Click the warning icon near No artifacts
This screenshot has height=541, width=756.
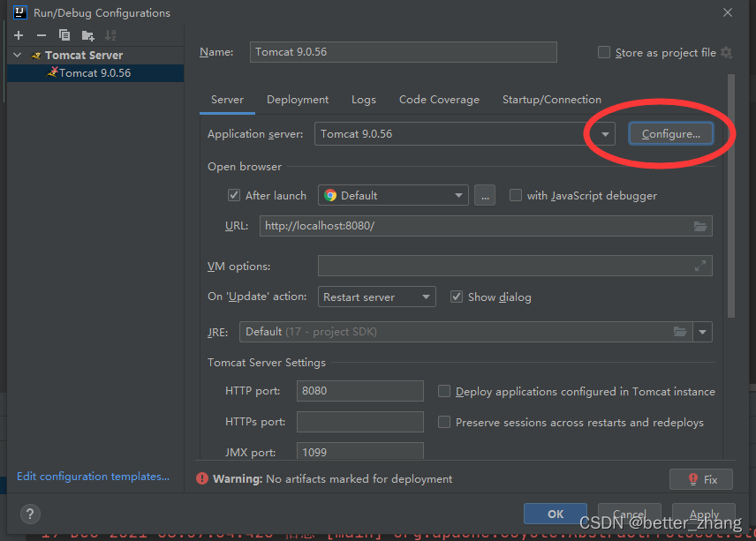(x=202, y=478)
